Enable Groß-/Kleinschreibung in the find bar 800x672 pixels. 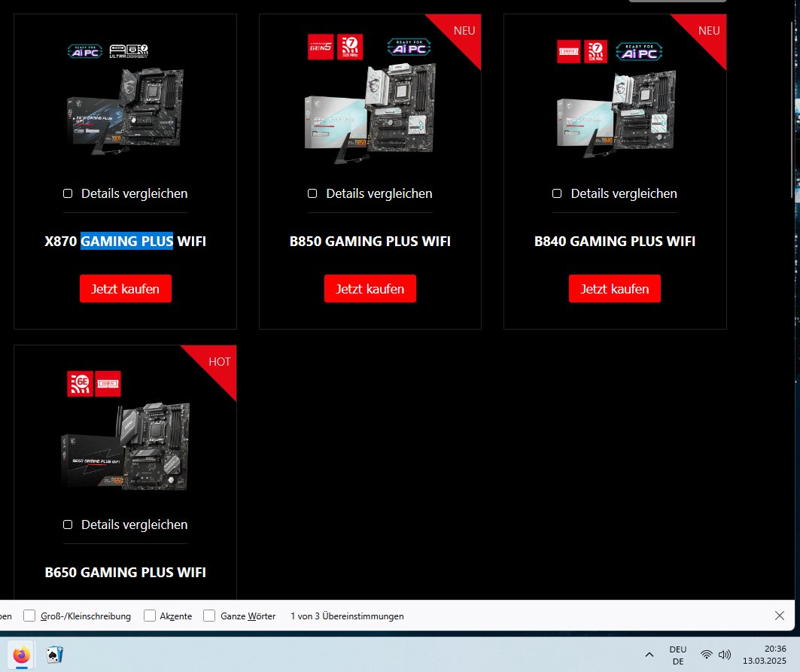click(29, 616)
